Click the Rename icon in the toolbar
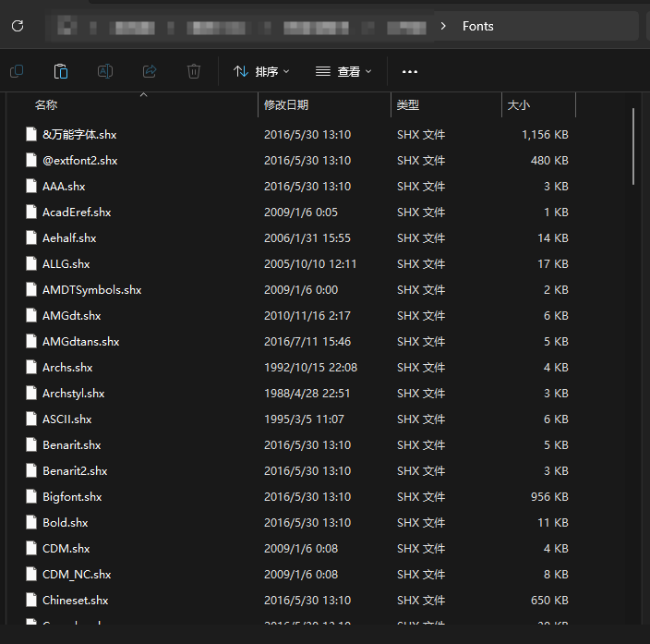650x644 pixels. click(105, 71)
